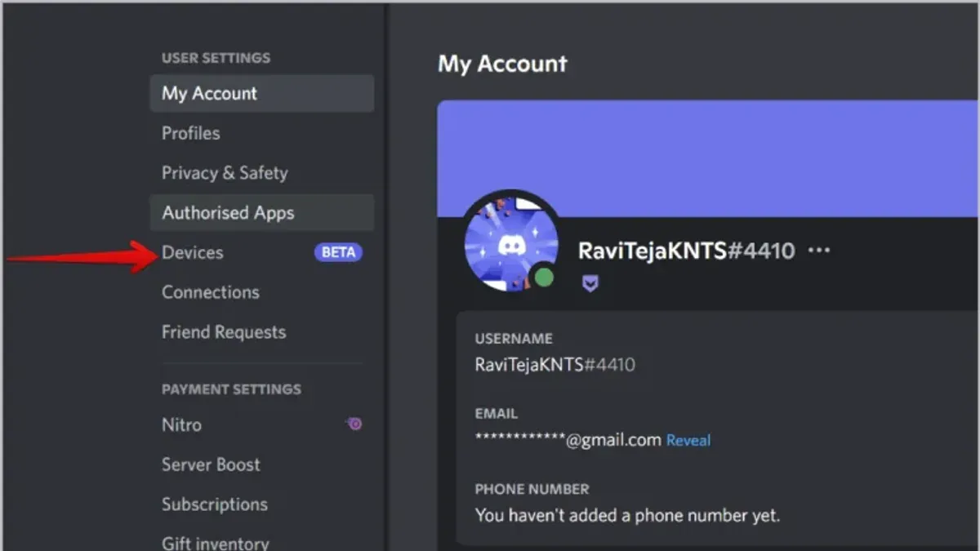The height and width of the screenshot is (551, 980).
Task: Click the USERNAME field label
Action: pos(514,338)
